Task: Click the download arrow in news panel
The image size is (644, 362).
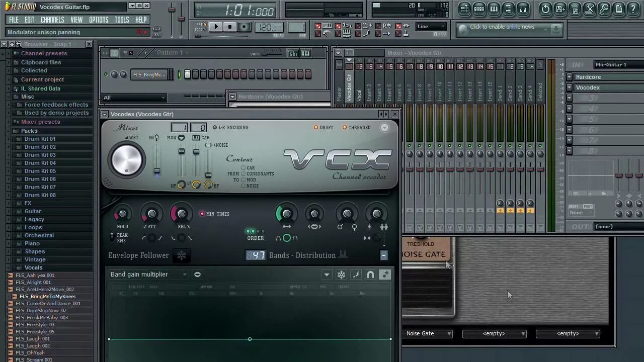Action: coord(555,30)
